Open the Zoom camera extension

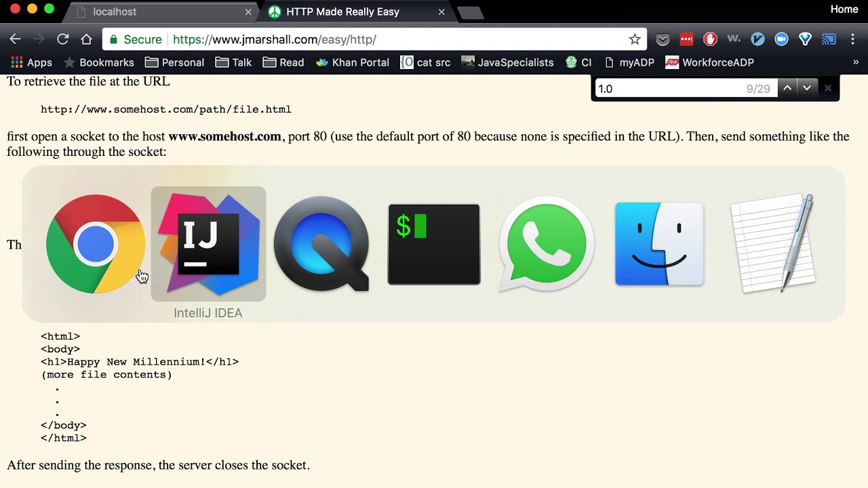point(781,39)
